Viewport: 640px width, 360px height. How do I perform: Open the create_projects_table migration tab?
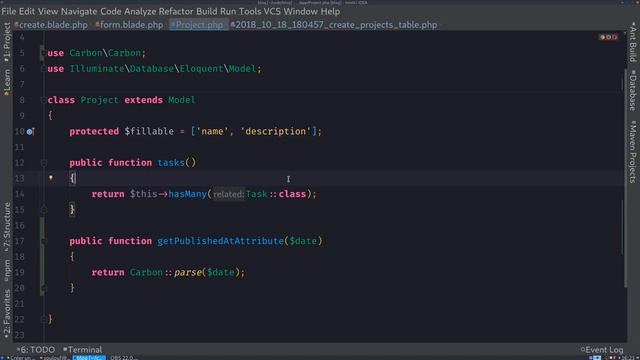(x=333, y=25)
